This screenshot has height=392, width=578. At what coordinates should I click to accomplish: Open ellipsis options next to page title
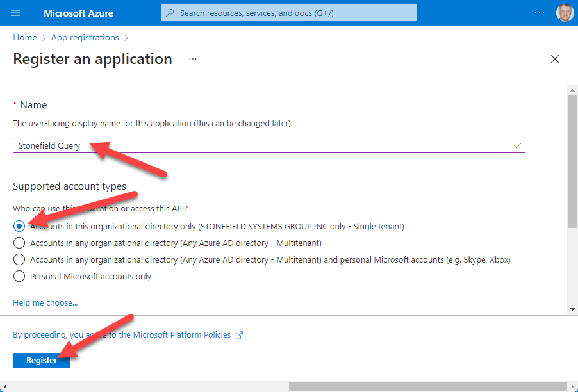[x=193, y=59]
